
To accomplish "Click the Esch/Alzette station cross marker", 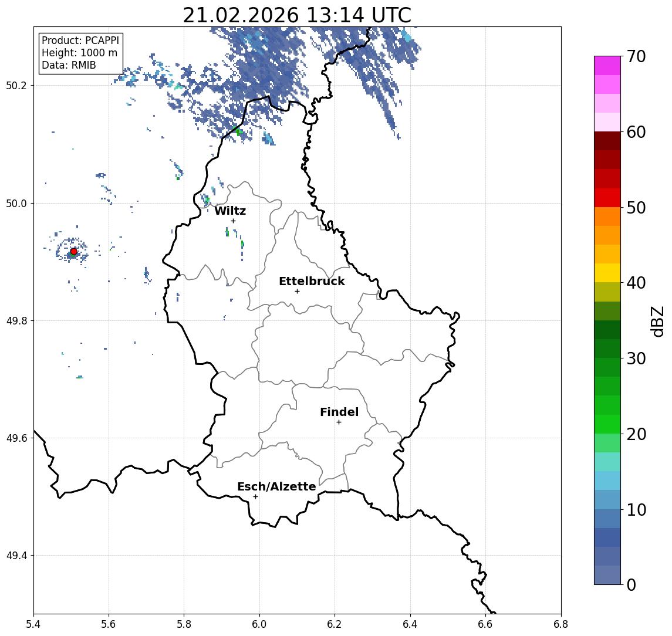I will (256, 497).
